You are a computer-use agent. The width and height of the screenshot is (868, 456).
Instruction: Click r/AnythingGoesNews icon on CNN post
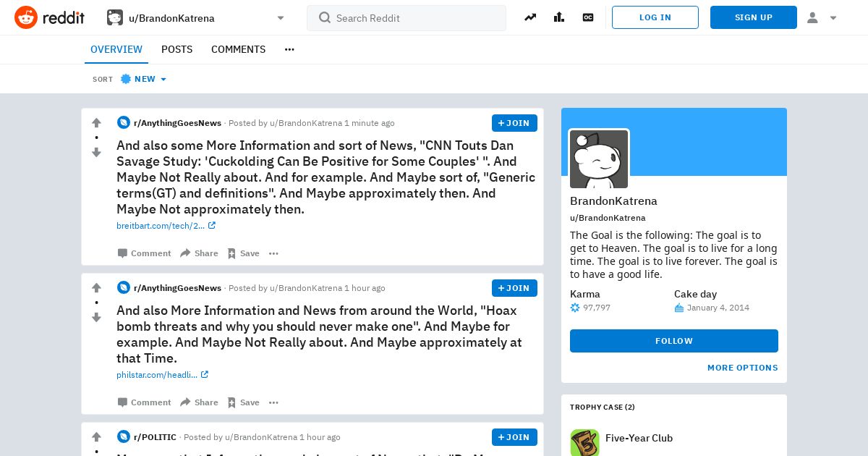pyautogui.click(x=124, y=123)
